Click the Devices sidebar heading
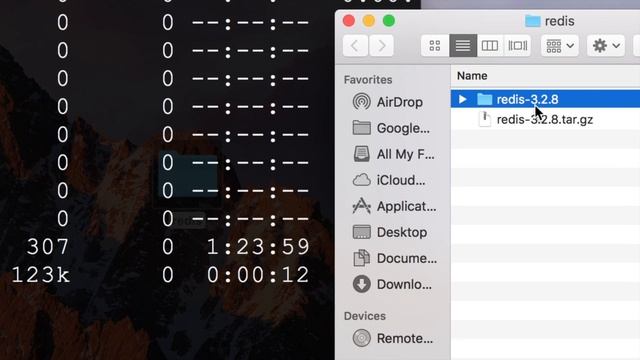This screenshot has height=360, width=640. point(364,316)
